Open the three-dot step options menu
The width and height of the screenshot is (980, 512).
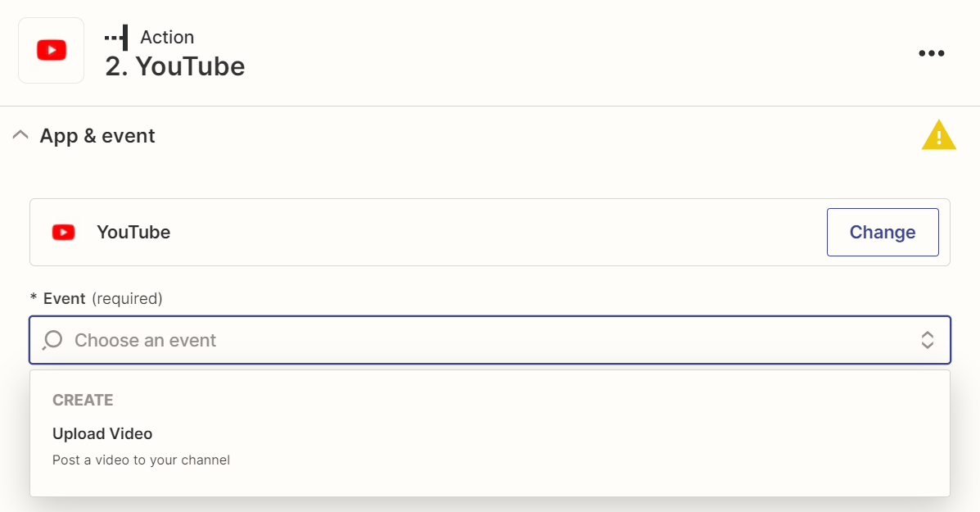(x=931, y=53)
